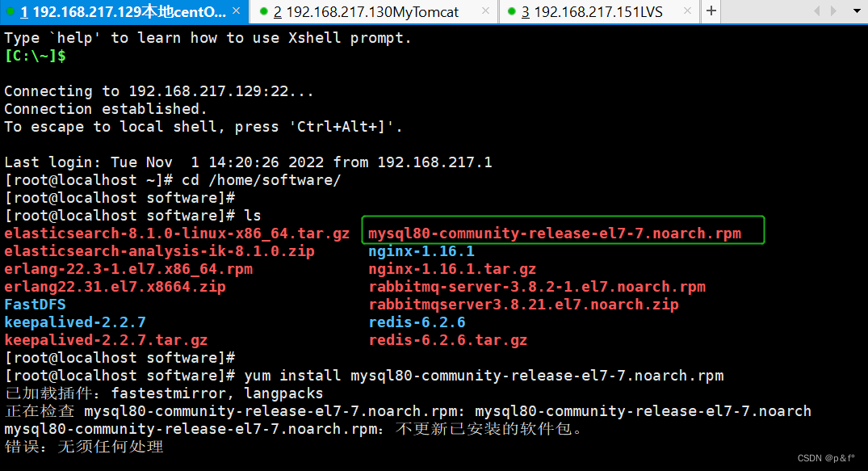Select the first local centOS session tab
868x471 pixels.
[121, 12]
